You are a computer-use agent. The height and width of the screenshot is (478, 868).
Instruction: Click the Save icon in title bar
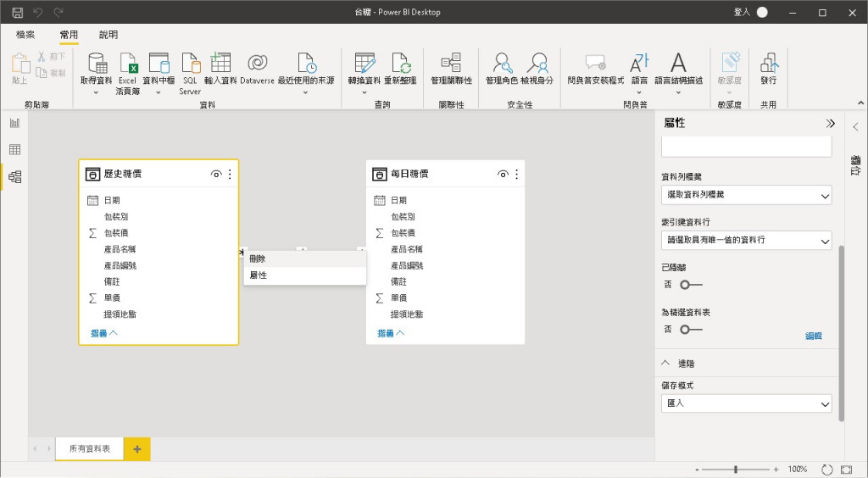pyautogui.click(x=18, y=12)
